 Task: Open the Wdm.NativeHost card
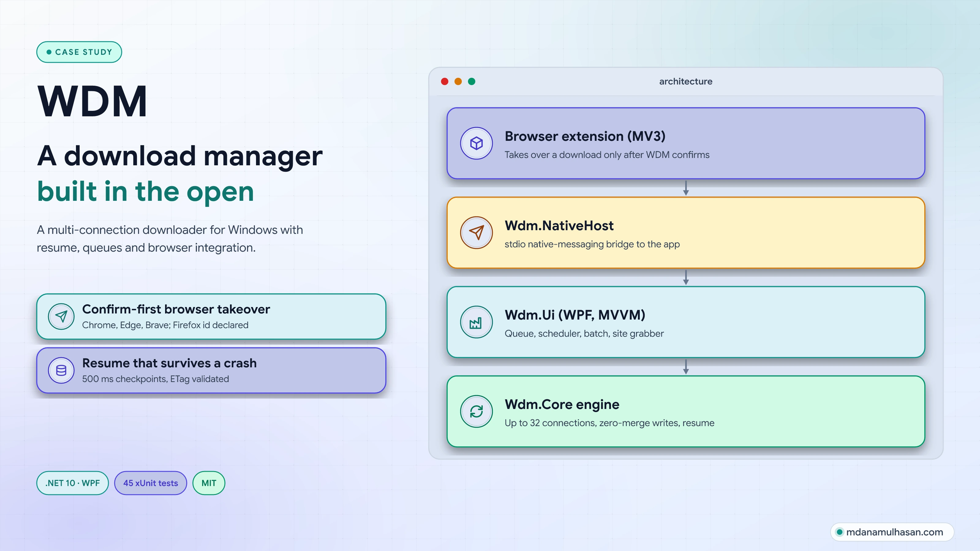point(686,233)
